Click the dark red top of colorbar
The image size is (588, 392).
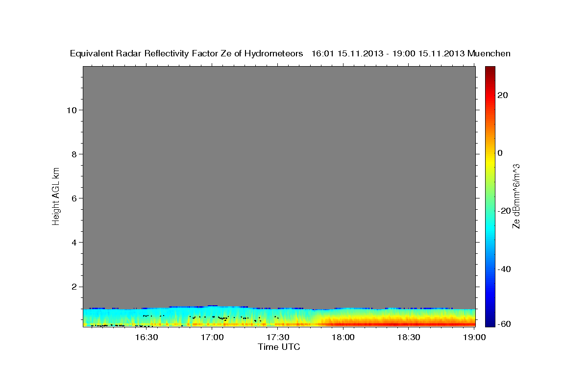point(490,71)
